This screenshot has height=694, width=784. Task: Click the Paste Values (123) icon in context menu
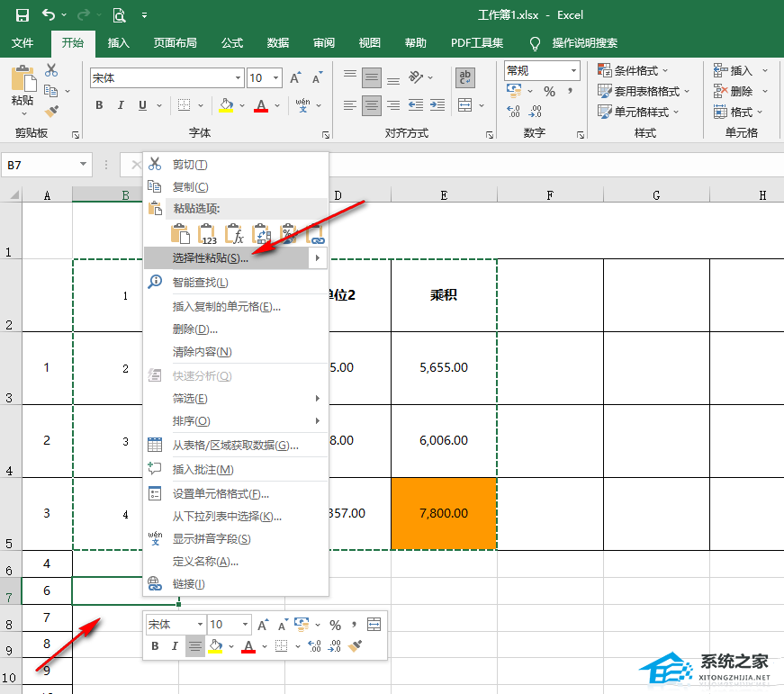point(209,235)
